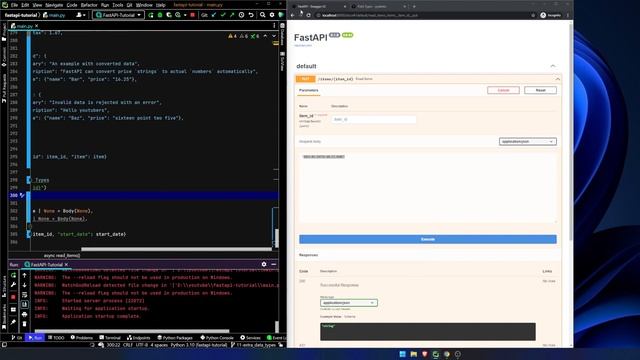Switch to the main.py editor tab
The height and width of the screenshot is (360, 640).
pos(24,26)
